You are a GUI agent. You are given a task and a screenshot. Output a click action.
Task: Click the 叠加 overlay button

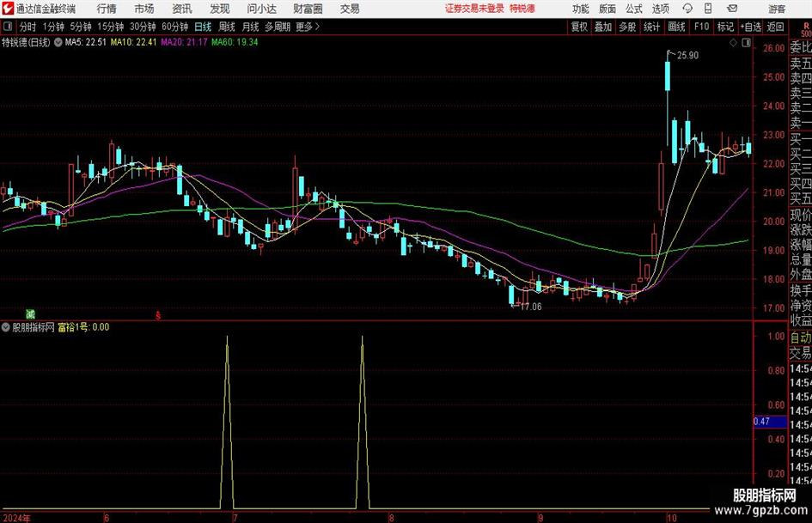[x=603, y=27]
